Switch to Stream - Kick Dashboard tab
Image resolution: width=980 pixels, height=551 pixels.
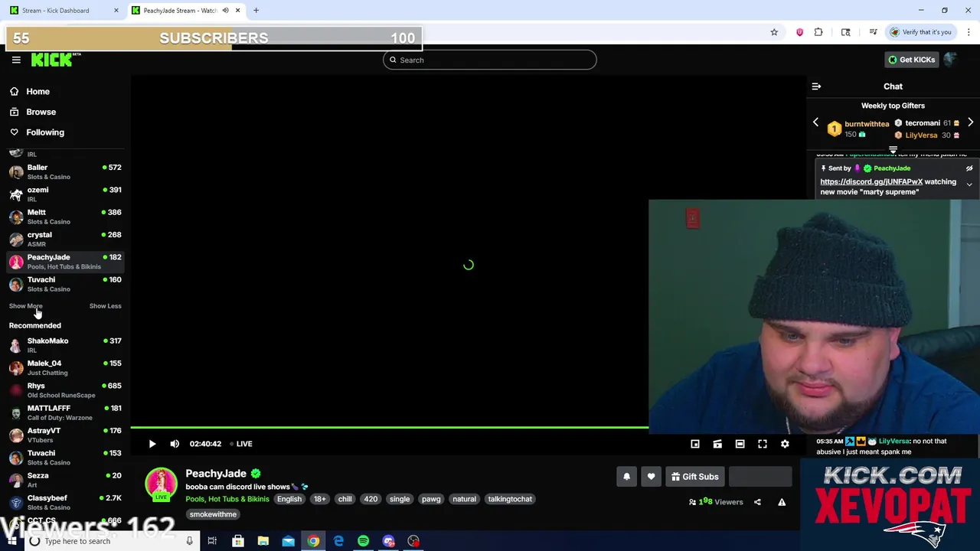(x=64, y=11)
